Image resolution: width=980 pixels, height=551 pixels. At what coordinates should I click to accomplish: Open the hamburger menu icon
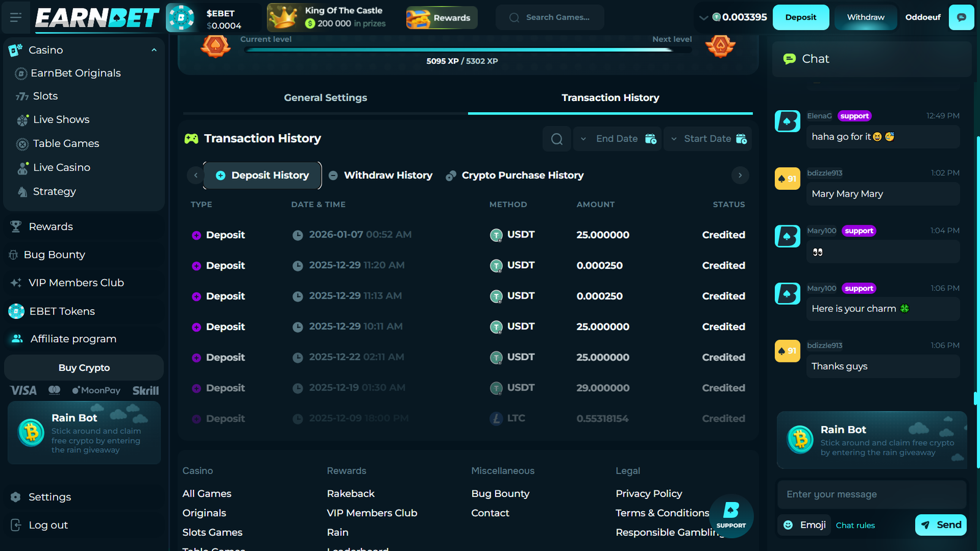[x=16, y=17]
